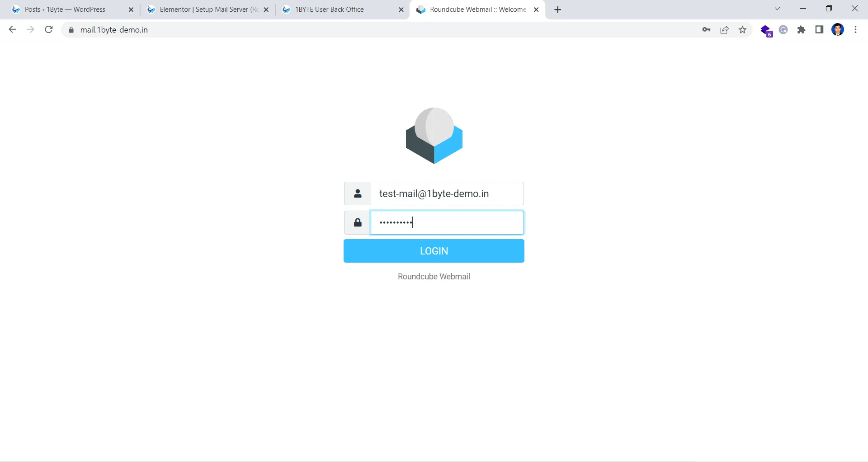The image size is (868, 462).
Task: Open a new browser tab
Action: point(558,10)
